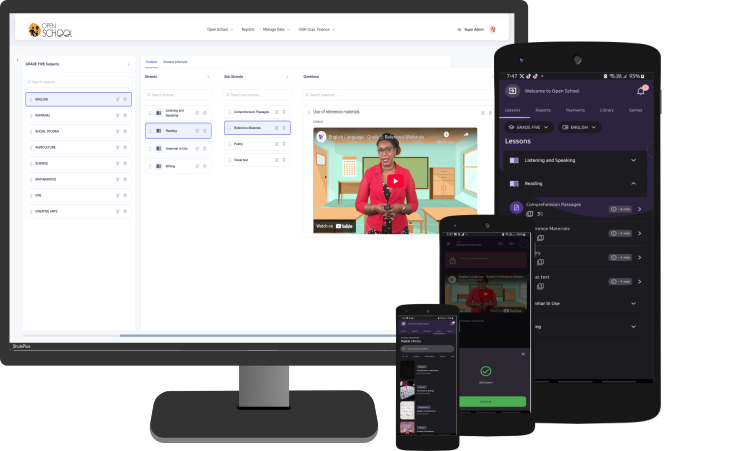Edit the Grammar In Use strand
Viewport: 745px width, 451px height.
(x=197, y=148)
